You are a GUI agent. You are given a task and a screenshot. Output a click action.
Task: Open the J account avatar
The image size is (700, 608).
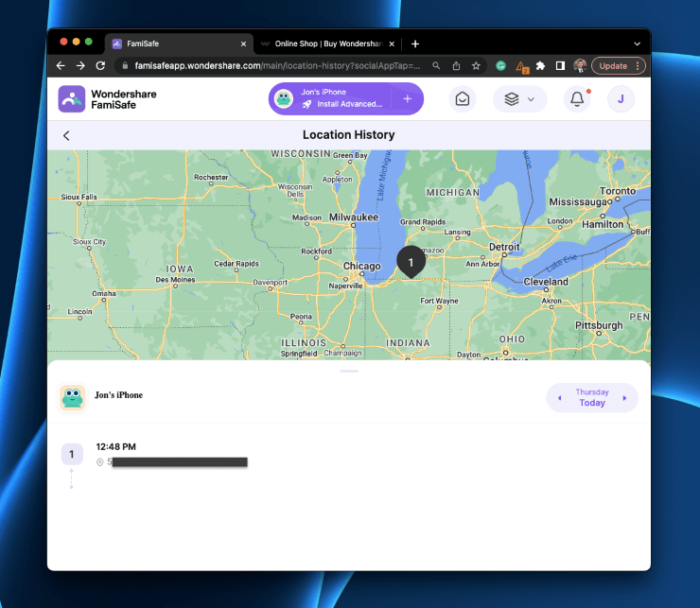coord(621,98)
